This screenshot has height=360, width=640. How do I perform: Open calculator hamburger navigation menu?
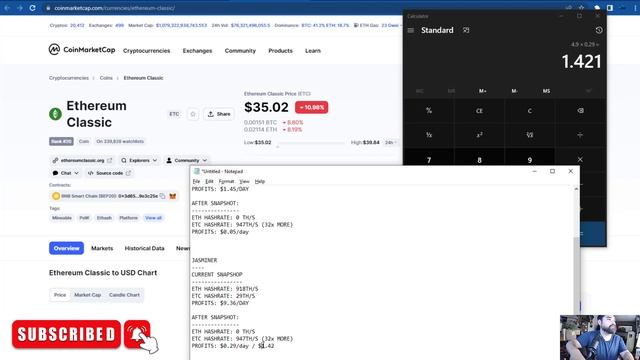coord(411,30)
